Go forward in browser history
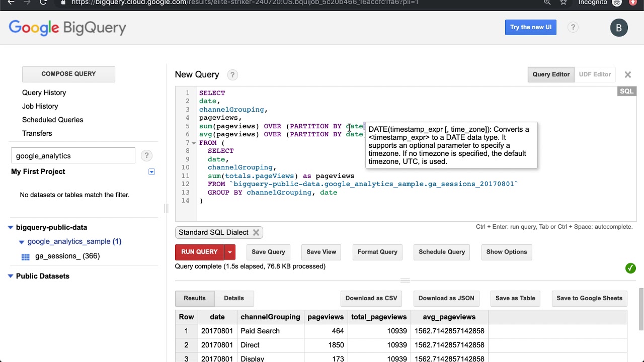This screenshot has height=362, width=644. [27, 3]
